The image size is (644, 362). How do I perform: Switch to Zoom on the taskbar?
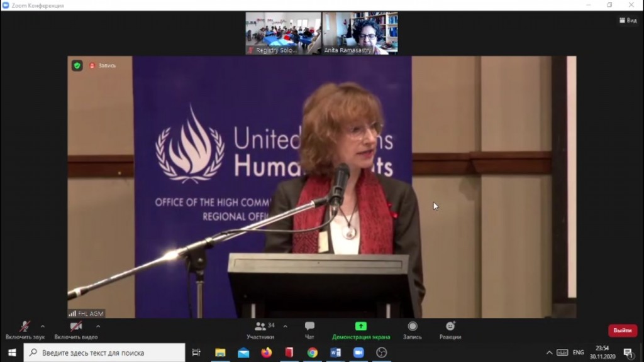point(358,353)
